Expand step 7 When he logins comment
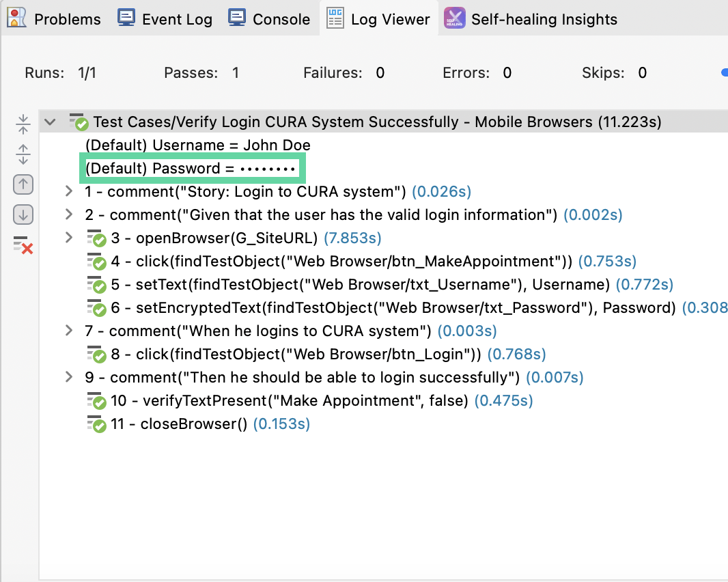The height and width of the screenshot is (582, 728). pos(69,330)
